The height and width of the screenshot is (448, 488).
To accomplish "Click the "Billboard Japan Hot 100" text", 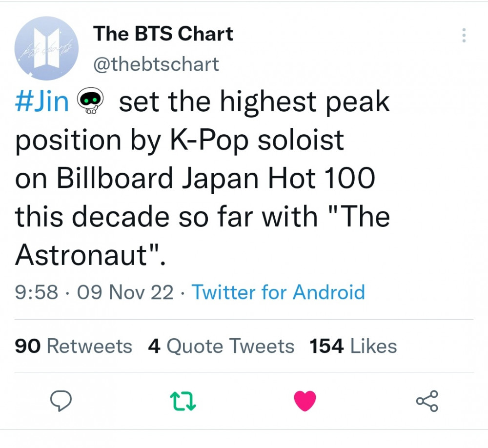I will tap(216, 178).
